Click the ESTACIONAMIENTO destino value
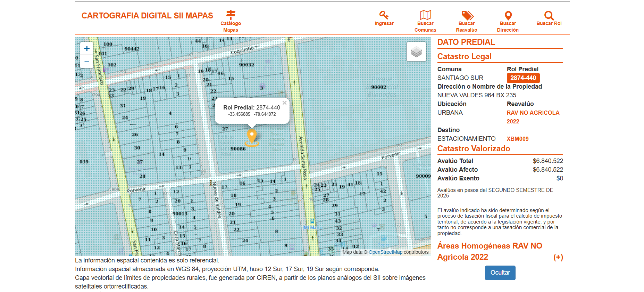The height and width of the screenshot is (292, 644). click(467, 139)
